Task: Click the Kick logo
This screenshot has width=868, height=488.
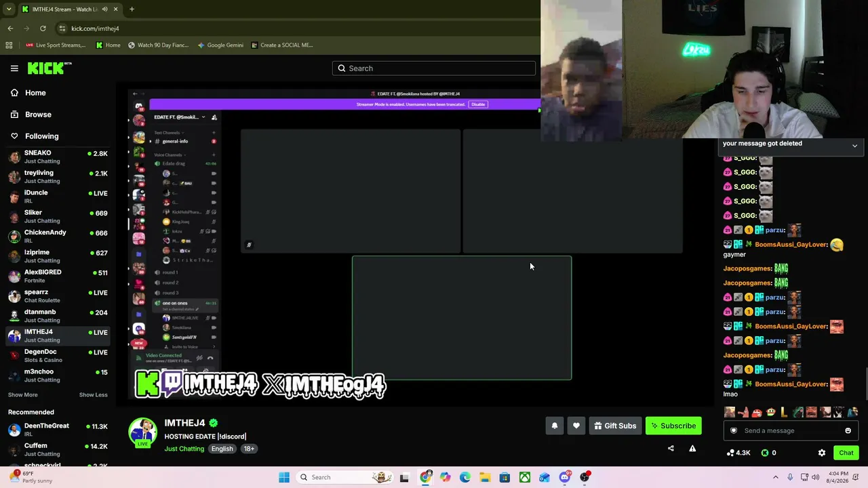Action: point(50,68)
